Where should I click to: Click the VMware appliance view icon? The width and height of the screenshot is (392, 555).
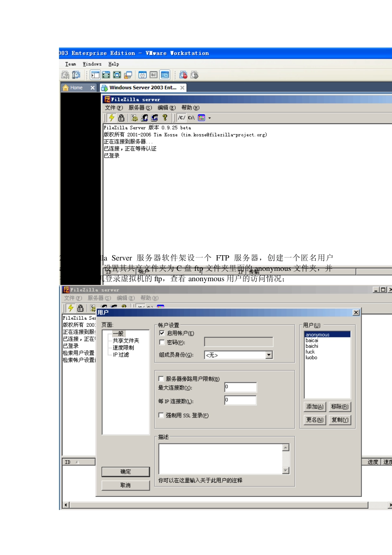pyautogui.click(x=153, y=75)
